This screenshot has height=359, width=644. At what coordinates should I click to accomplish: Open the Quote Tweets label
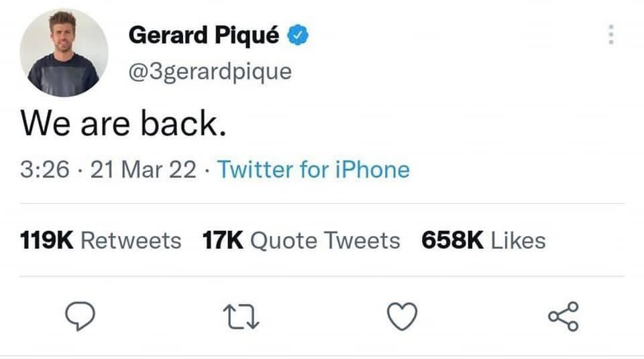(x=325, y=241)
